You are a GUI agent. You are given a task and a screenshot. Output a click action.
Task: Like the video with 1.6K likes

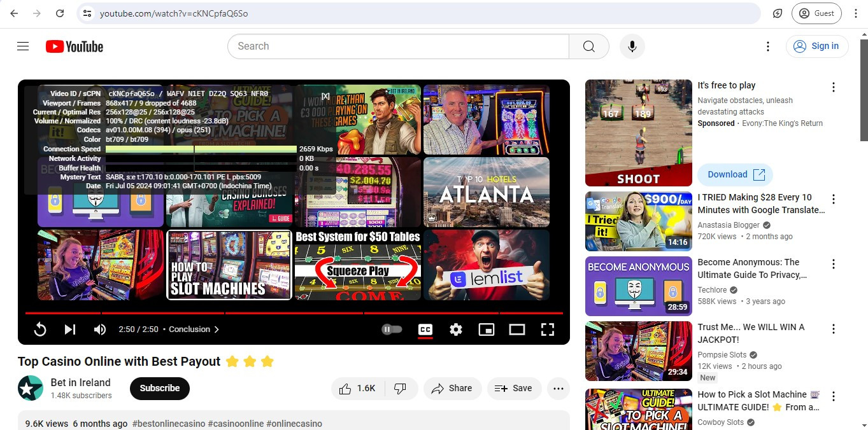click(x=357, y=389)
